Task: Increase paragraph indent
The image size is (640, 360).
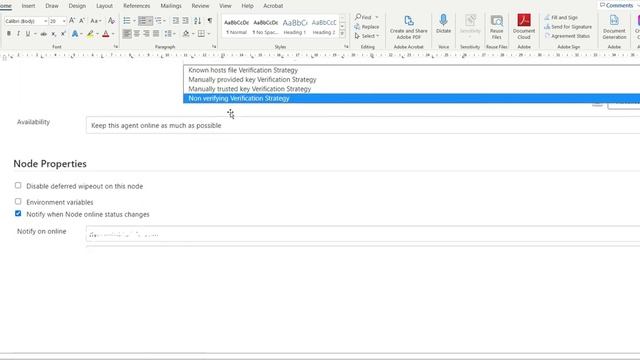Action: [185, 20]
